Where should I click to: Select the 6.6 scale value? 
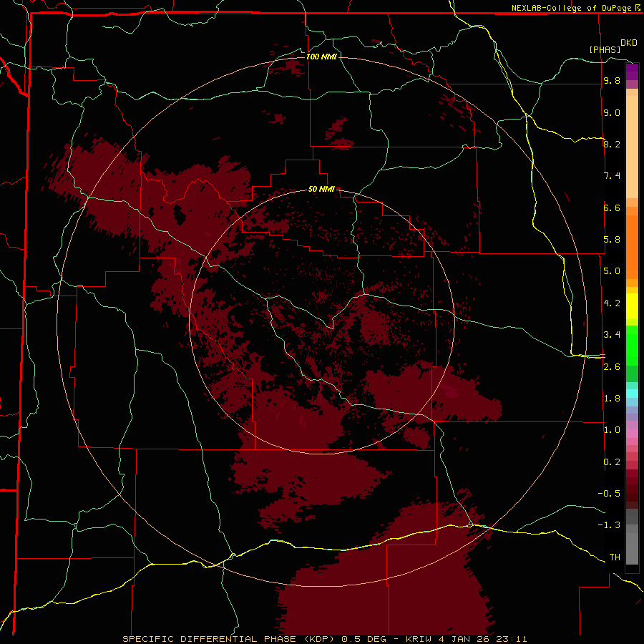point(612,208)
